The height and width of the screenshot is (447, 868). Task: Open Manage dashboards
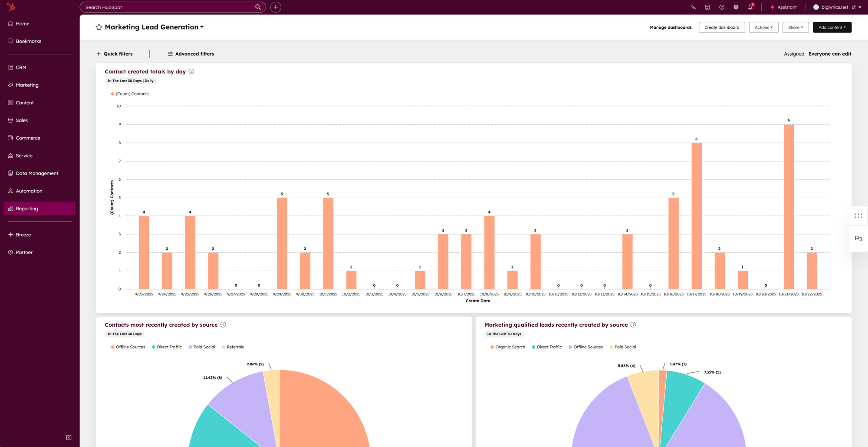pos(671,27)
